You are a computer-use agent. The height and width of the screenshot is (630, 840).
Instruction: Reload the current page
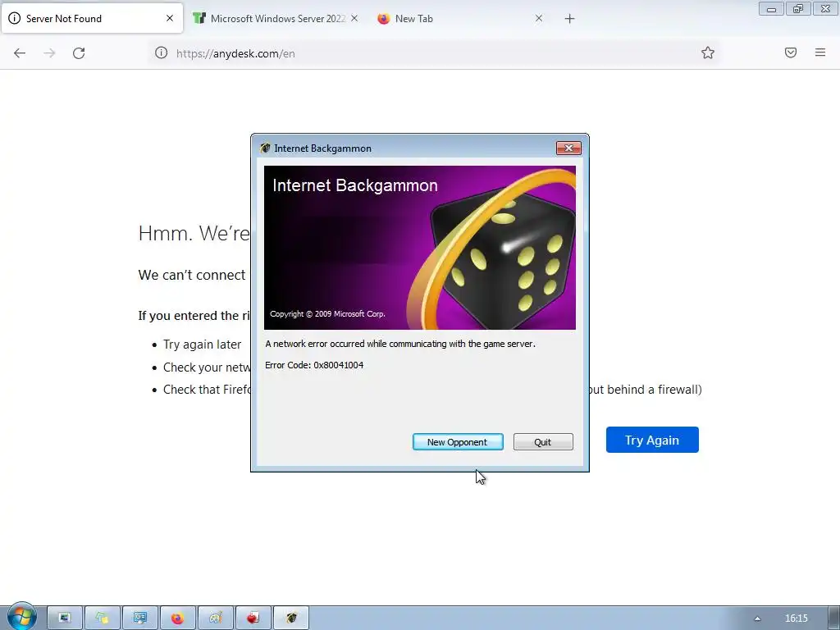79,53
